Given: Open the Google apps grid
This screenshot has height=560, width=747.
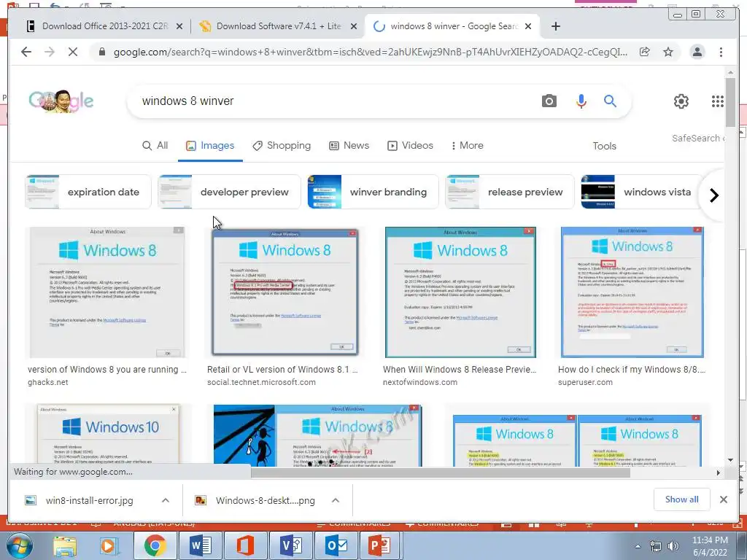Looking at the screenshot, I should pyautogui.click(x=718, y=101).
